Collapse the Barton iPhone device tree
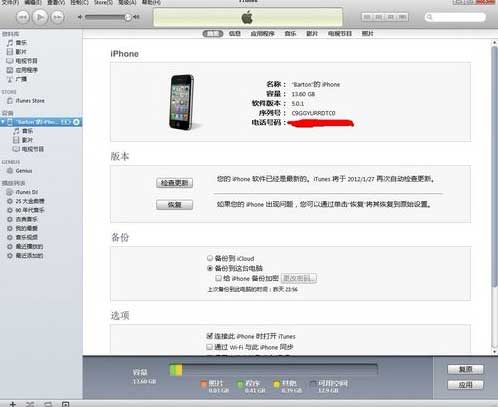The height and width of the screenshot is (407, 498). point(3,122)
